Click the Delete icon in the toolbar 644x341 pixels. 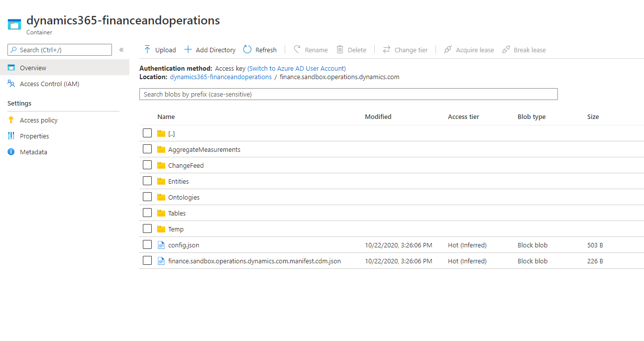click(x=340, y=49)
